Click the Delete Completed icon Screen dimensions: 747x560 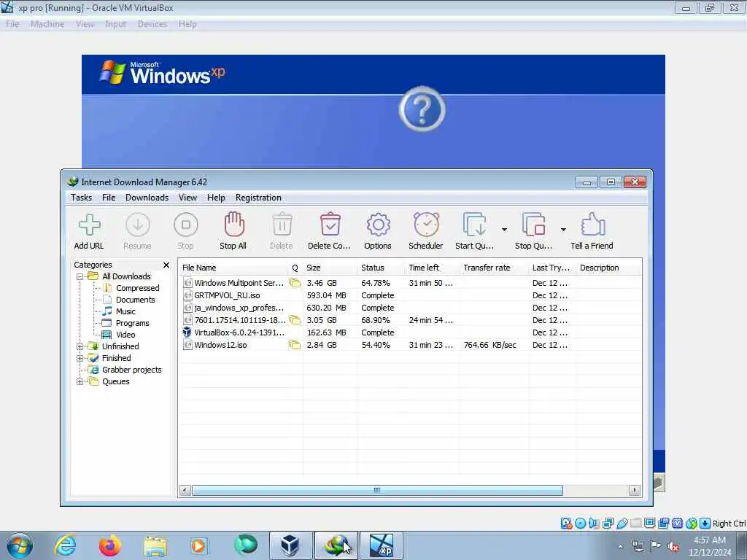[330, 225]
